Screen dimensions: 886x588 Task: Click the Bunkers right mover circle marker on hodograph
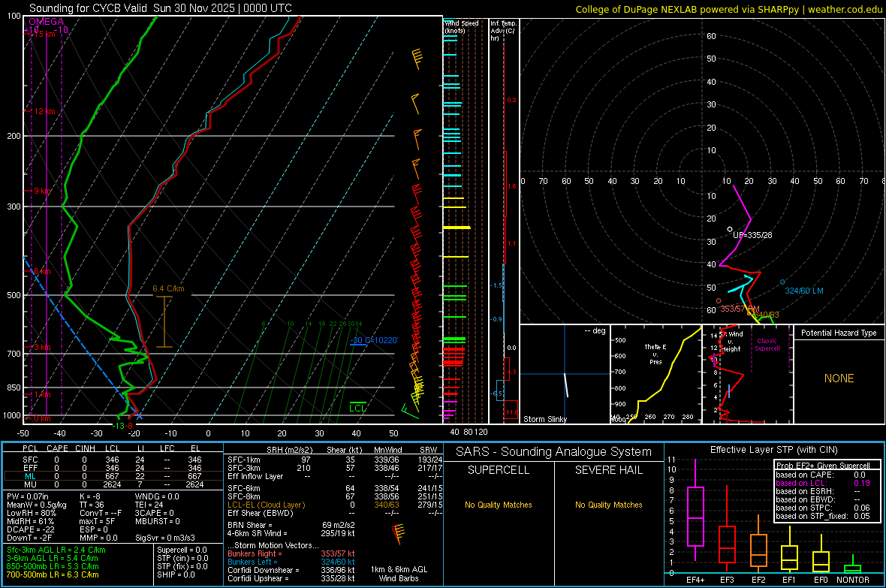click(719, 301)
